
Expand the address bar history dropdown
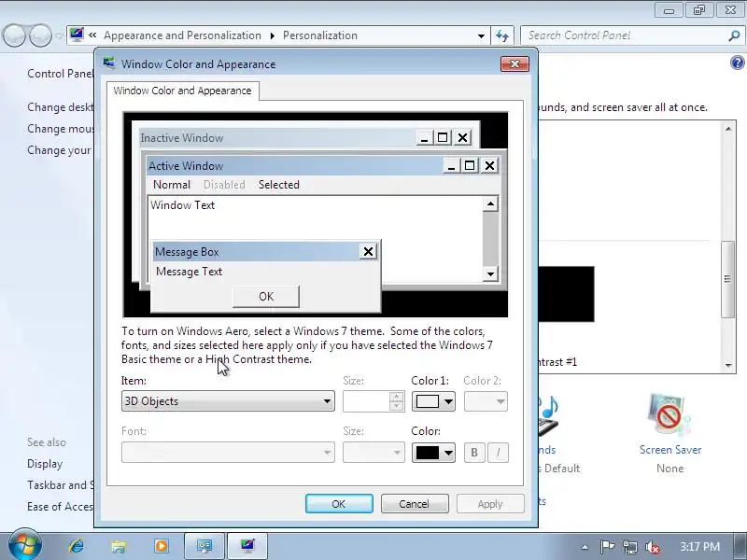481,35
